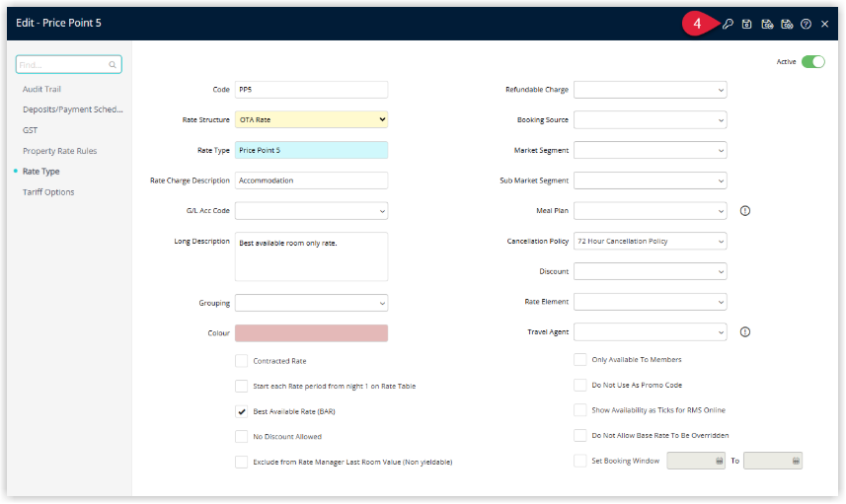Select Property Rate Rules in the sidebar

[60, 151]
